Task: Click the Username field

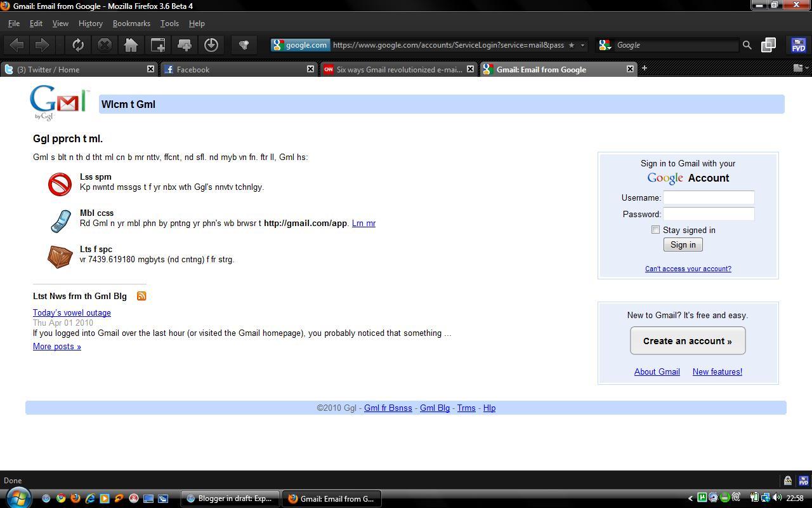Action: 709,197
